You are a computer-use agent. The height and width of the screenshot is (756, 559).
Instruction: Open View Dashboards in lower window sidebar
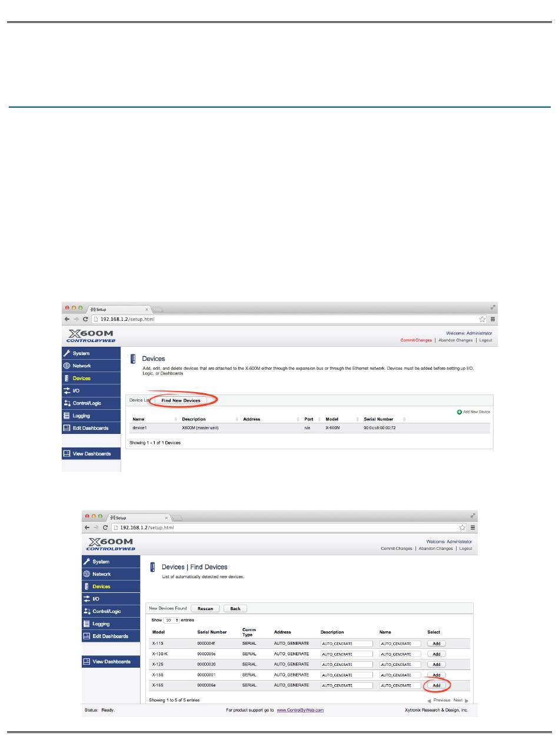pos(111,662)
